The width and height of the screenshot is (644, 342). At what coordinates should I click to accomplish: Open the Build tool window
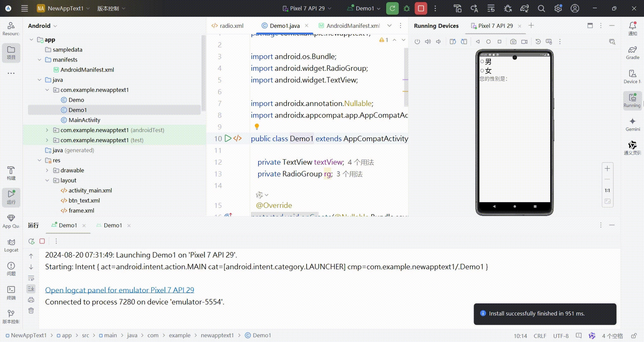coord(11,173)
